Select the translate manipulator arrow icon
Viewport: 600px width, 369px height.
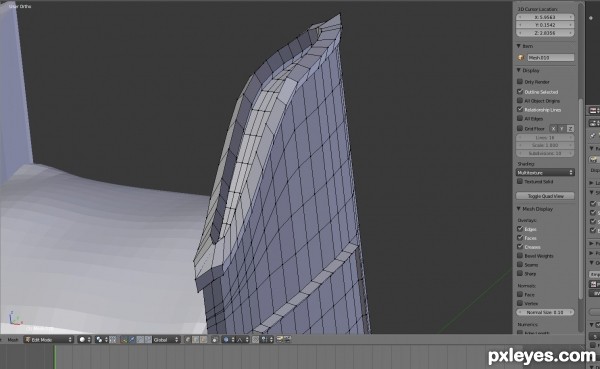pos(132,340)
